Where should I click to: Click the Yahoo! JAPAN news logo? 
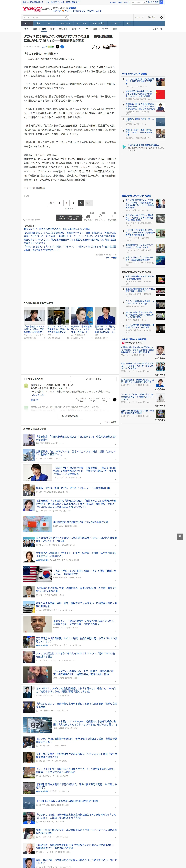point(37,9)
